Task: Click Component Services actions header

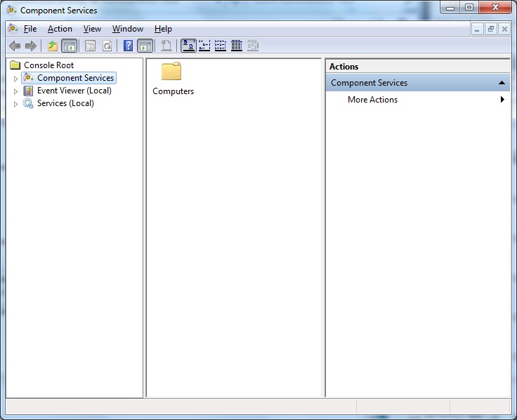Action: (417, 83)
